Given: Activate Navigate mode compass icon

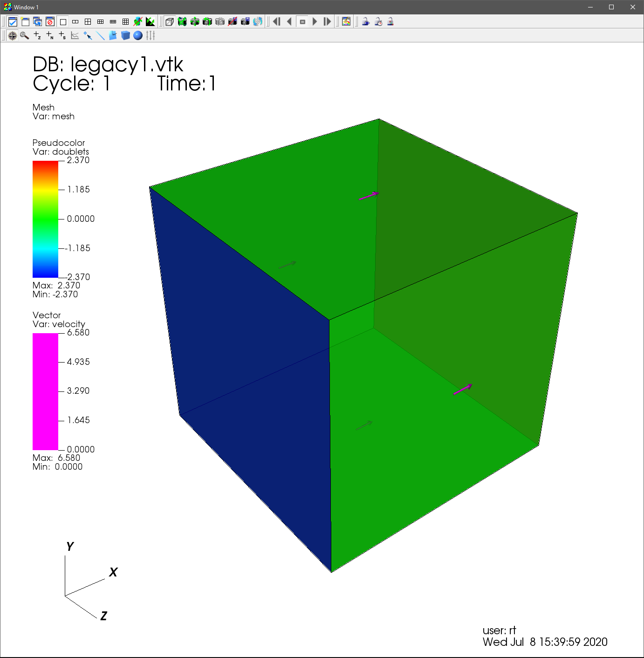Looking at the screenshot, I should coord(13,35).
